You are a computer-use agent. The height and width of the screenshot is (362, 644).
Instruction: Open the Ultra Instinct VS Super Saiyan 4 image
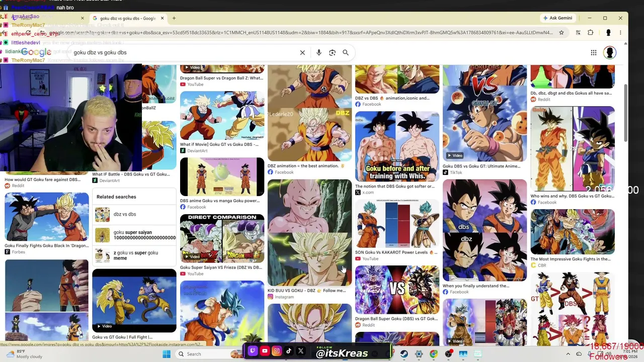(397, 290)
